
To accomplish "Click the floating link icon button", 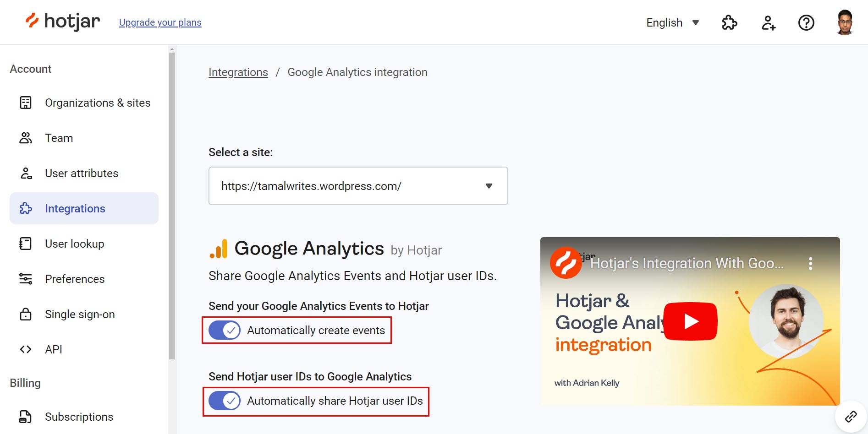I will coord(851,416).
